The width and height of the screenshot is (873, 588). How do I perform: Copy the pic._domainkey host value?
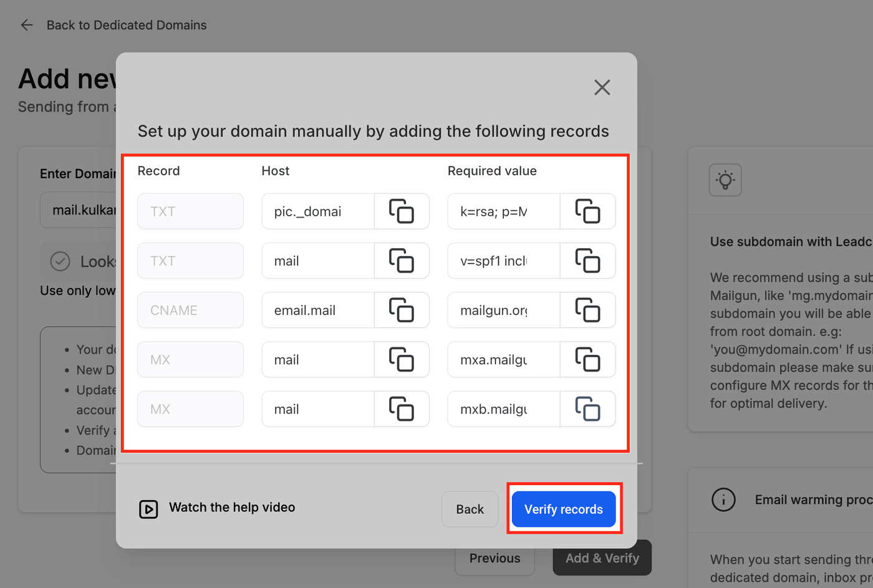[402, 211]
